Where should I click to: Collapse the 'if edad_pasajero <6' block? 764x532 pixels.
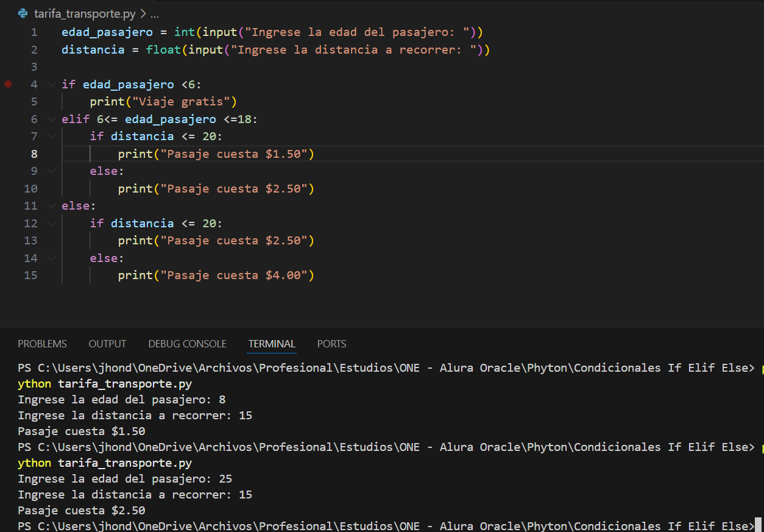tap(51, 84)
